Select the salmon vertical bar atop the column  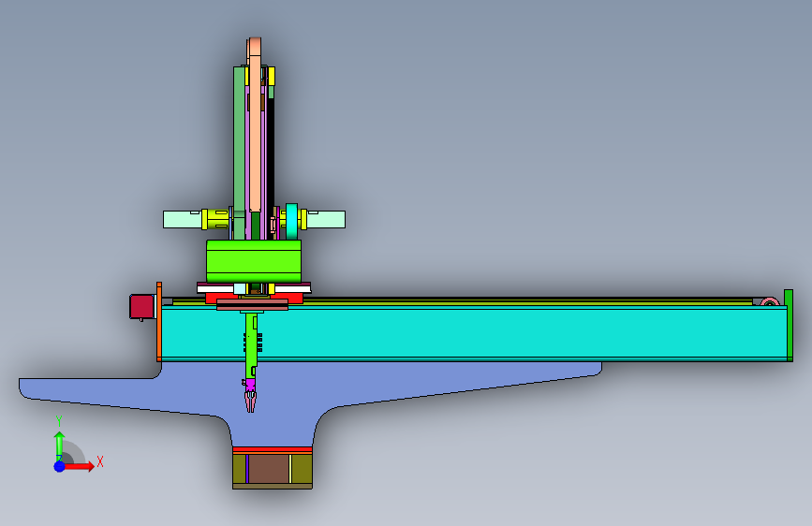[255, 124]
